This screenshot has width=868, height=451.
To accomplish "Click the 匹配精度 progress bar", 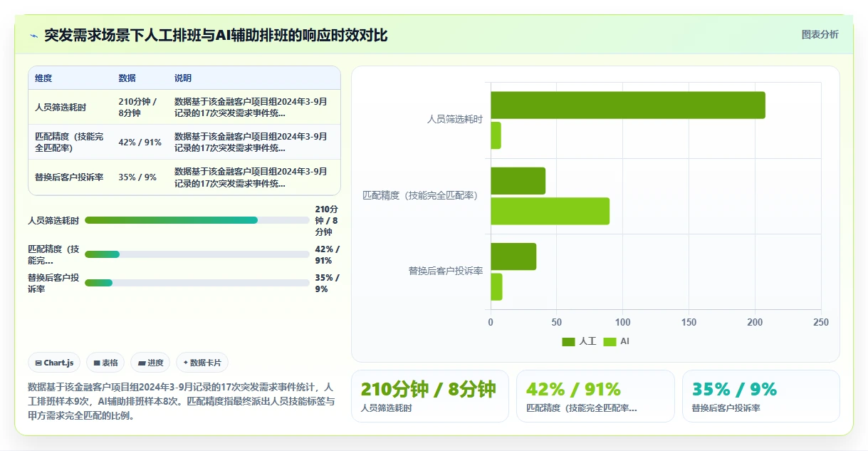I will [197, 254].
